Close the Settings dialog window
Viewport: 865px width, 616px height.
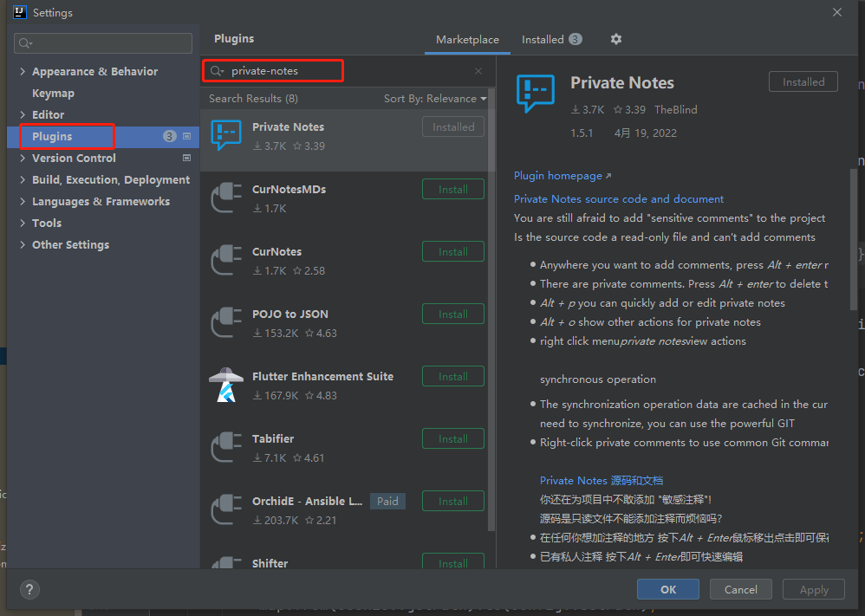pos(837,12)
